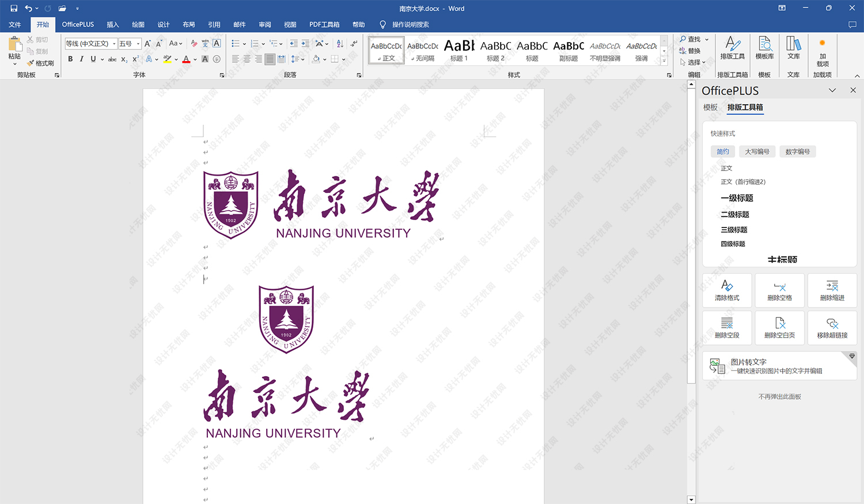Apply the 无间隔 style

(423, 50)
